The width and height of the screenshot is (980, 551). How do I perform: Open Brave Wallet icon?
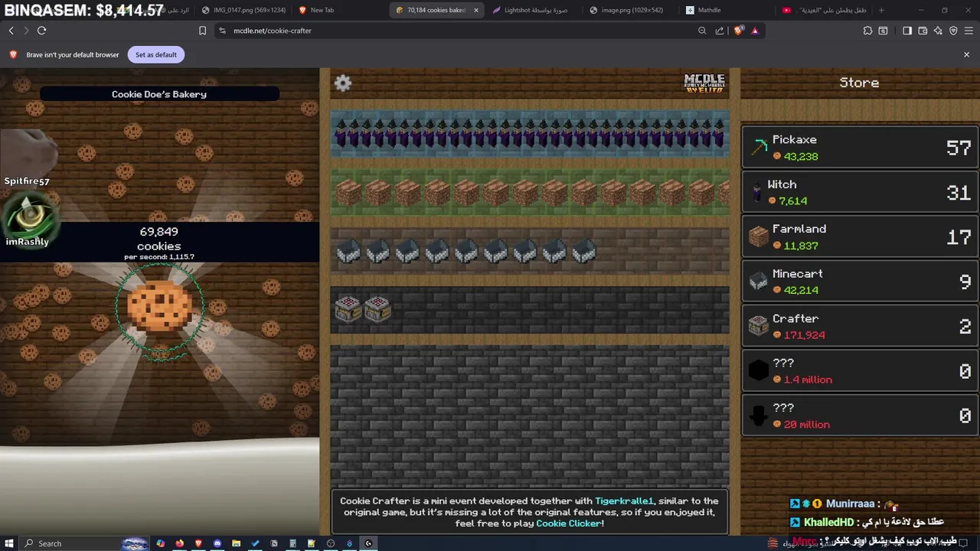tap(923, 31)
